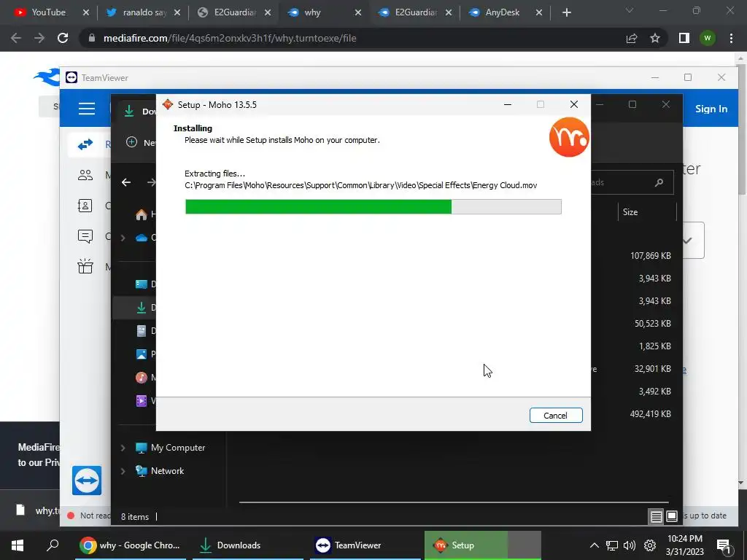Switch to the AnyDesk browser tab
Viewport: 747px width, 560px height.
point(505,12)
